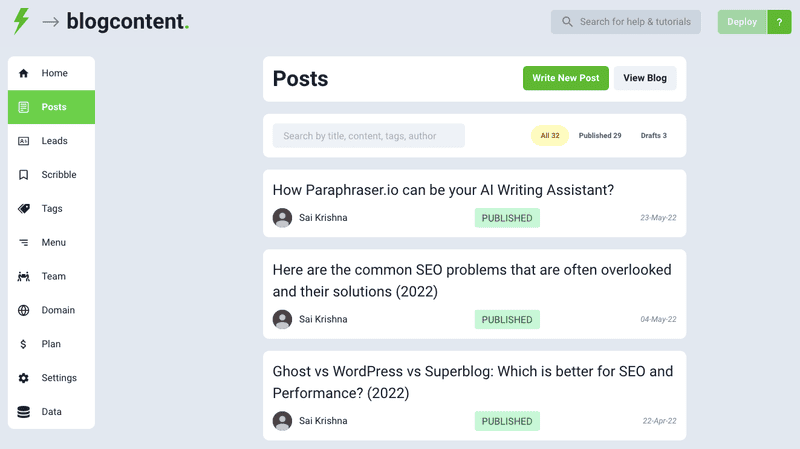The width and height of the screenshot is (800, 449).
Task: Click the question mark help button
Action: click(x=779, y=22)
